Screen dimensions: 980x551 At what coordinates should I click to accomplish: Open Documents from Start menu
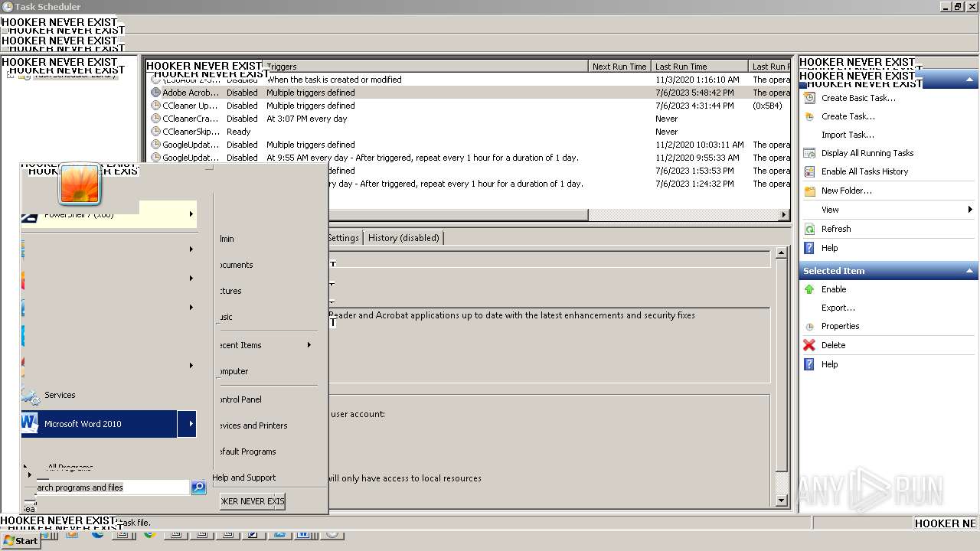pyautogui.click(x=236, y=265)
